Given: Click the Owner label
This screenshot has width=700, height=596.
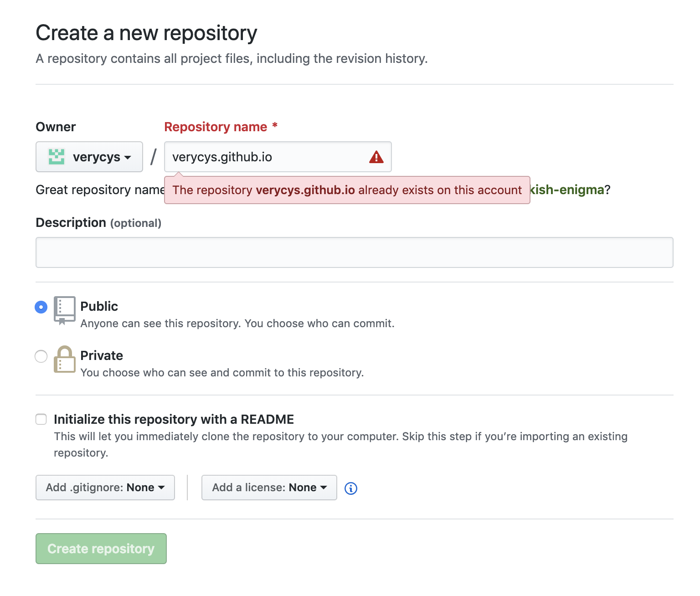Looking at the screenshot, I should [x=56, y=127].
